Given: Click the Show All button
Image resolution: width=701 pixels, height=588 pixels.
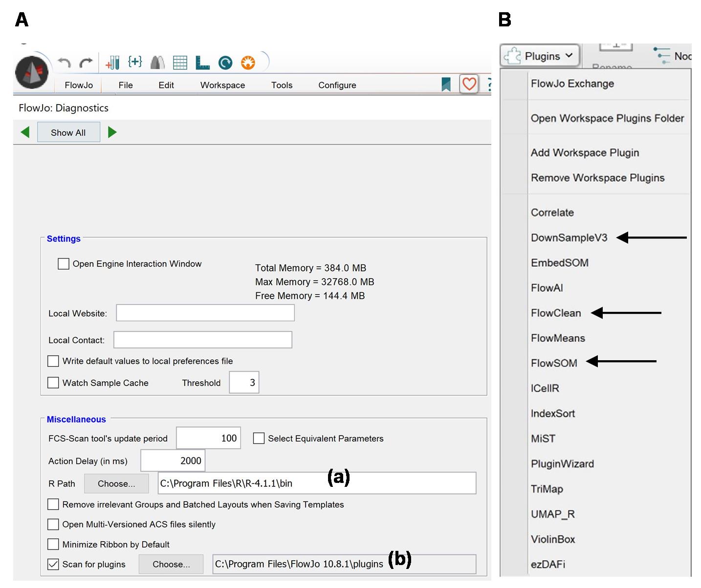Looking at the screenshot, I should [68, 132].
